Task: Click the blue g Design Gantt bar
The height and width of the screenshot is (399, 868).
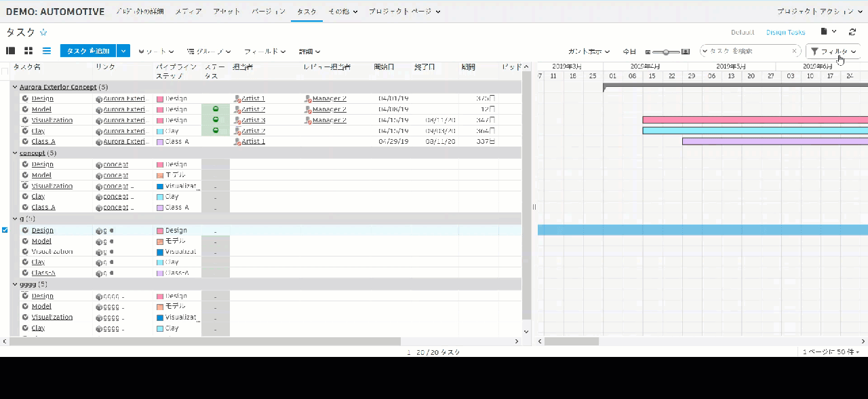Action: pos(703,230)
